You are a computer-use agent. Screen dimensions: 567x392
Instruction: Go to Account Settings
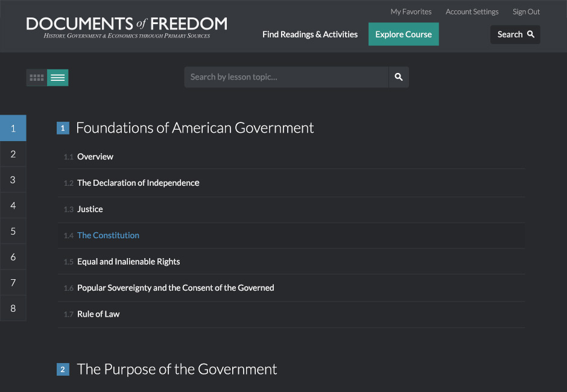[x=472, y=11]
